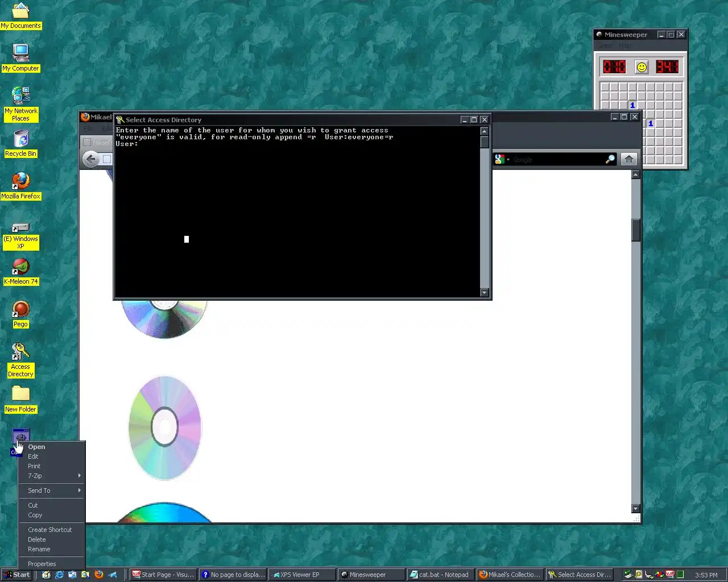This screenshot has width=728, height=582.
Task: Minimize the Minesweeper window
Action: pyautogui.click(x=661, y=35)
